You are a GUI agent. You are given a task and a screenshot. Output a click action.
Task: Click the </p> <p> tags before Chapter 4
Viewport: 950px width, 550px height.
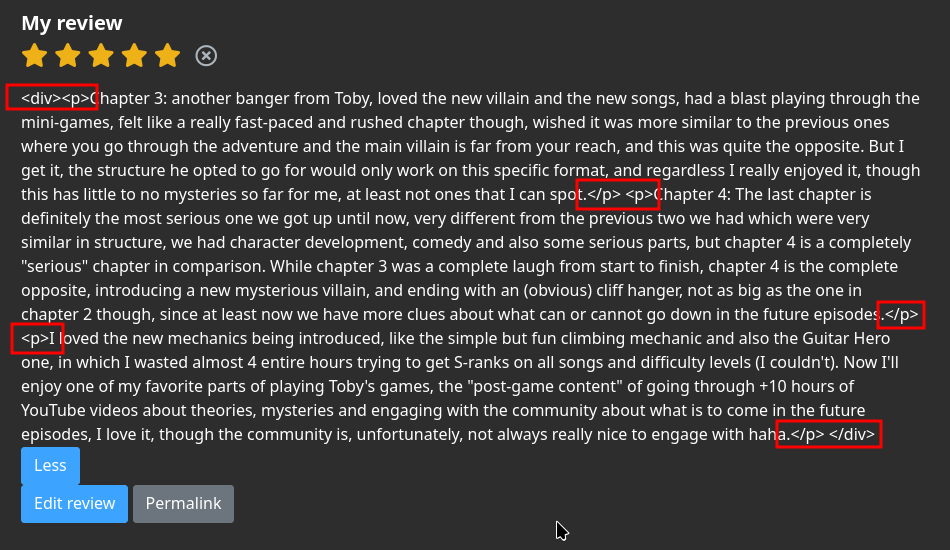pyautogui.click(x=620, y=194)
